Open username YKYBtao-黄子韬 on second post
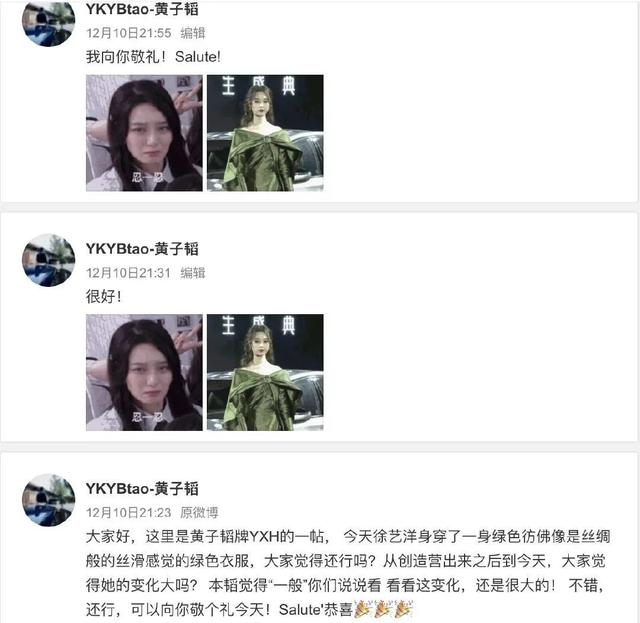Screen dimensions: 640x623 (142, 248)
